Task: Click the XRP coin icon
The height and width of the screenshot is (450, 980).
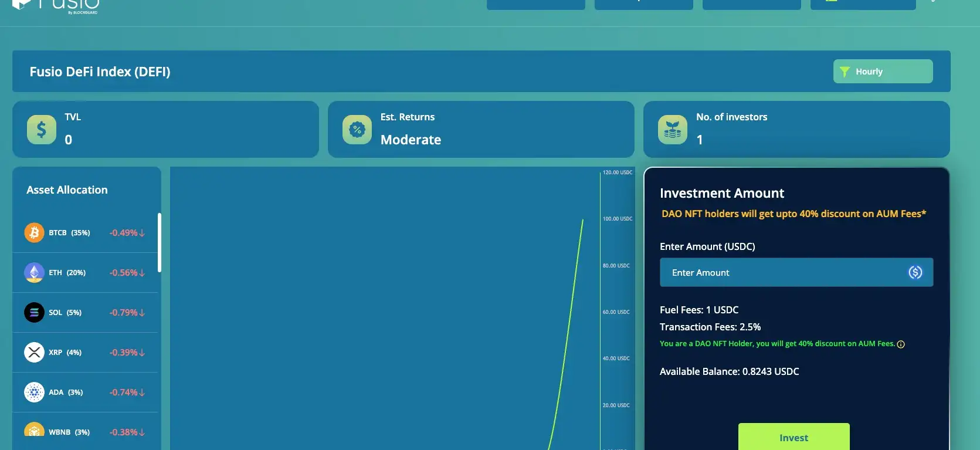Action: tap(34, 353)
